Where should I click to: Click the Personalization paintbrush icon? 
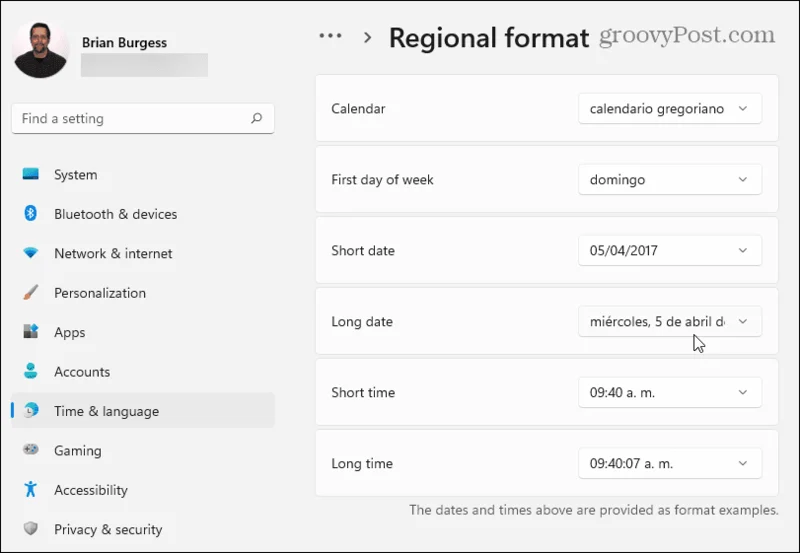pyautogui.click(x=31, y=292)
